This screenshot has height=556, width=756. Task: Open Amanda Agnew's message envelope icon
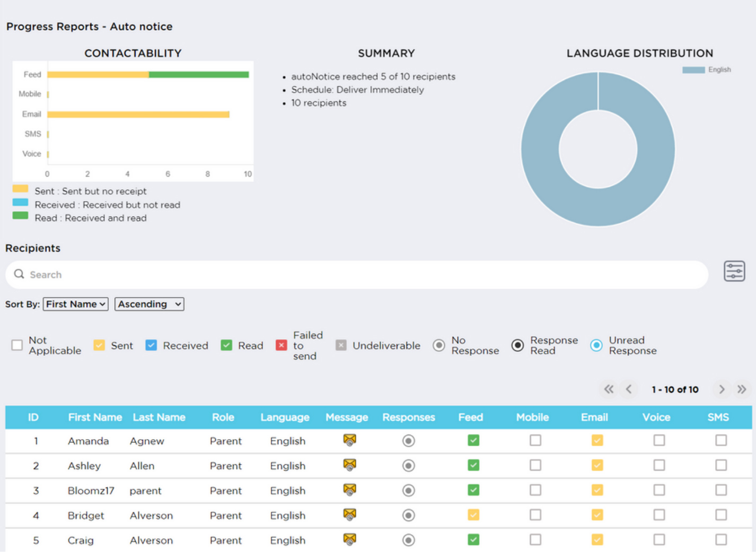349,440
